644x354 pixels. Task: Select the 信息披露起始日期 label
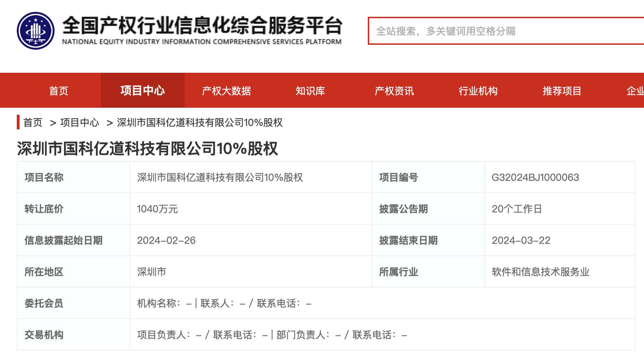coord(64,240)
